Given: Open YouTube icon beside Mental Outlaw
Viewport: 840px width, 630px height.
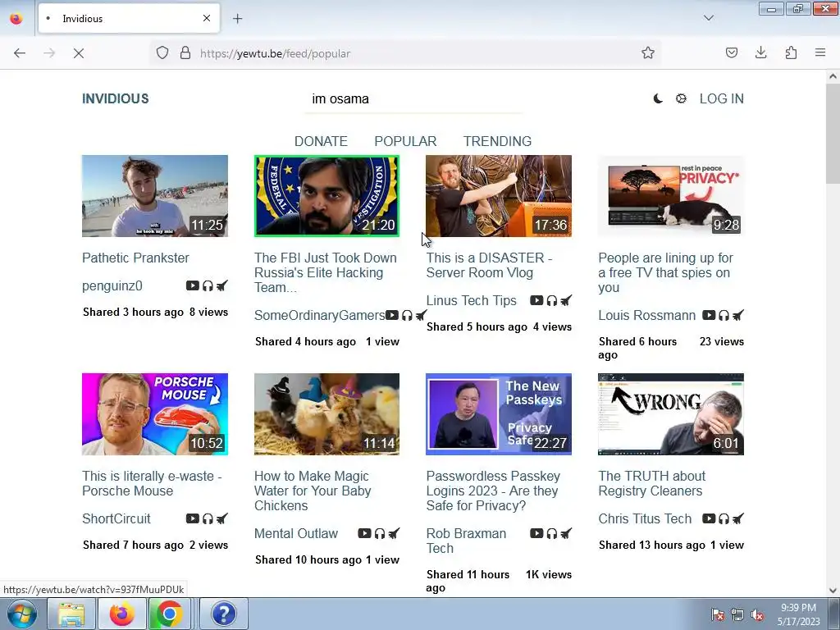Looking at the screenshot, I should coord(364,533).
